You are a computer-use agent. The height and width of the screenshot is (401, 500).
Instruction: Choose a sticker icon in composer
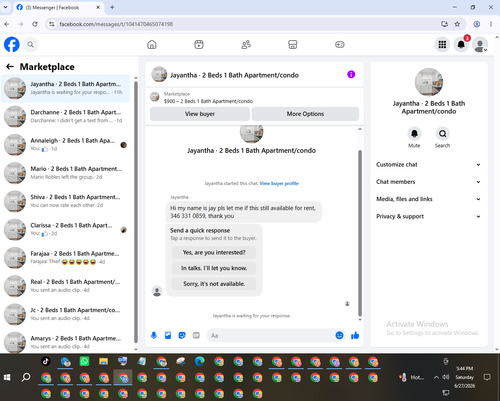(x=182, y=335)
